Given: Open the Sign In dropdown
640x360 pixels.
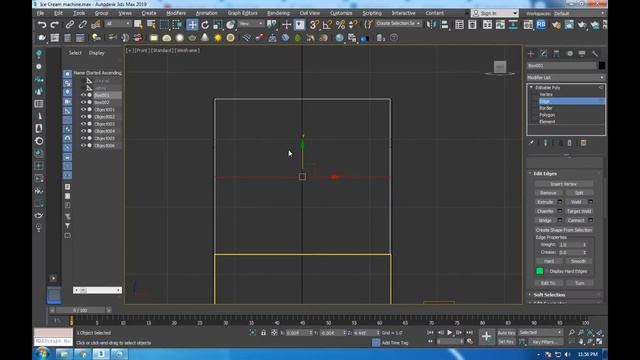Looking at the screenshot, I should [495, 13].
